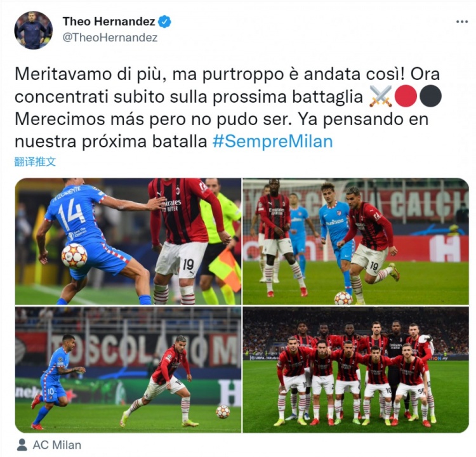
Task: Click the AC Milan tagged account
Action: pos(57,445)
